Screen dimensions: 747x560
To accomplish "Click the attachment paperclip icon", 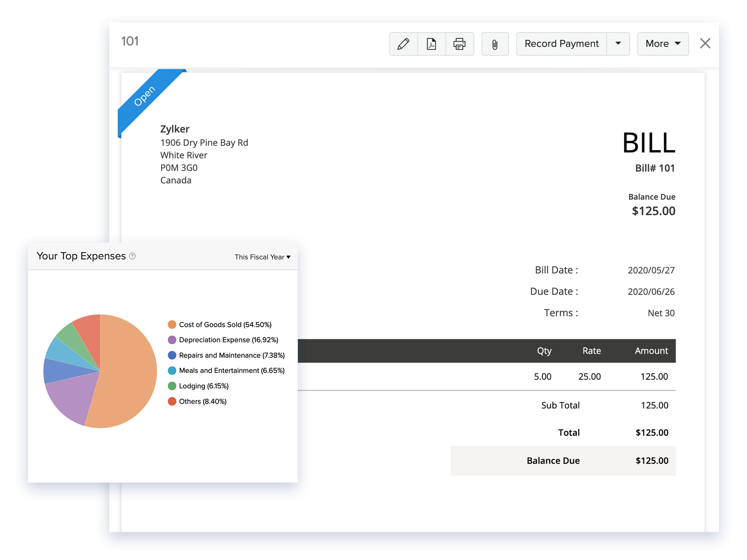I will click(x=495, y=43).
